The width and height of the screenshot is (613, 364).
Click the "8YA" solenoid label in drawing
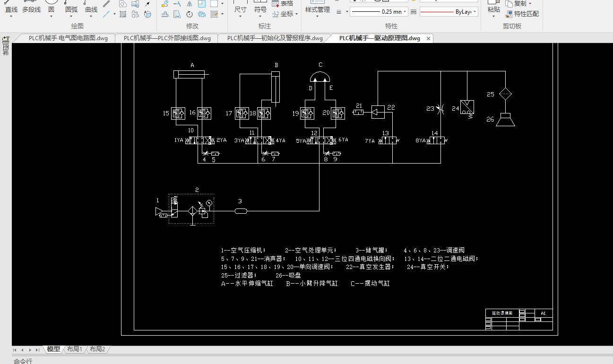[421, 140]
